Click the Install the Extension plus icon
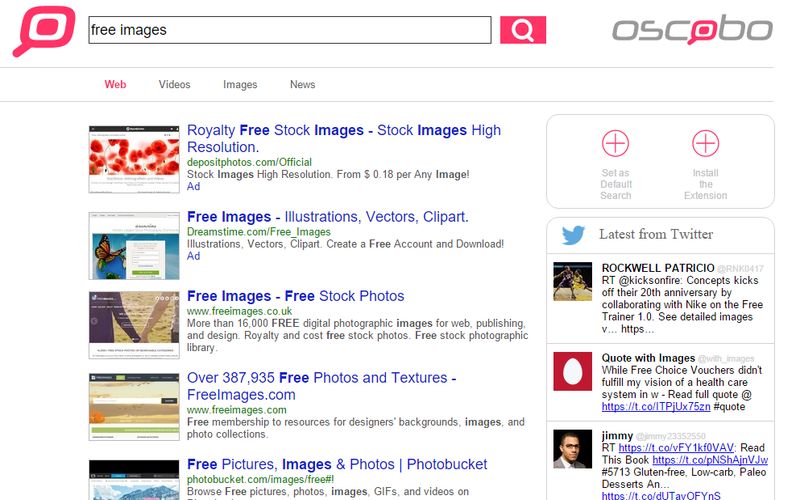 point(706,143)
